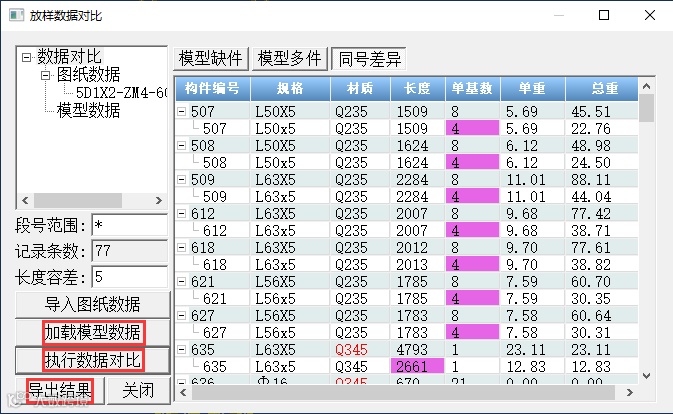Click the 加载模型数据 button
The height and width of the screenshot is (414, 673).
point(93,332)
